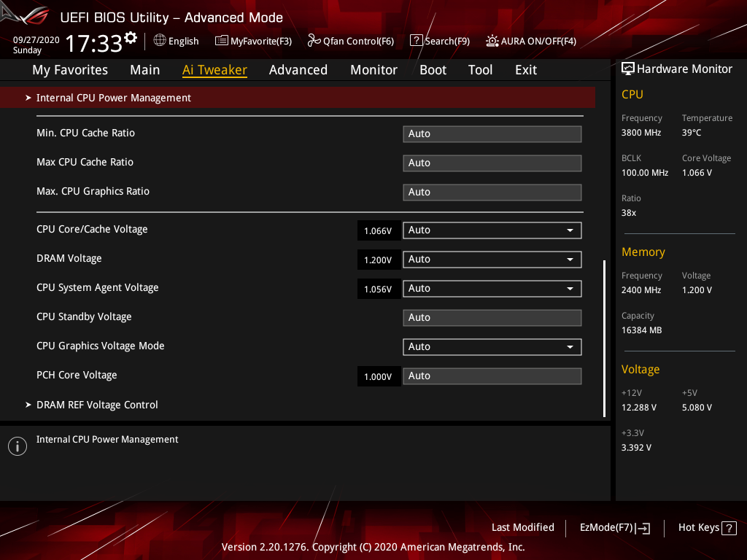
Task: Switch to My Favorites tab
Action: pos(70,70)
